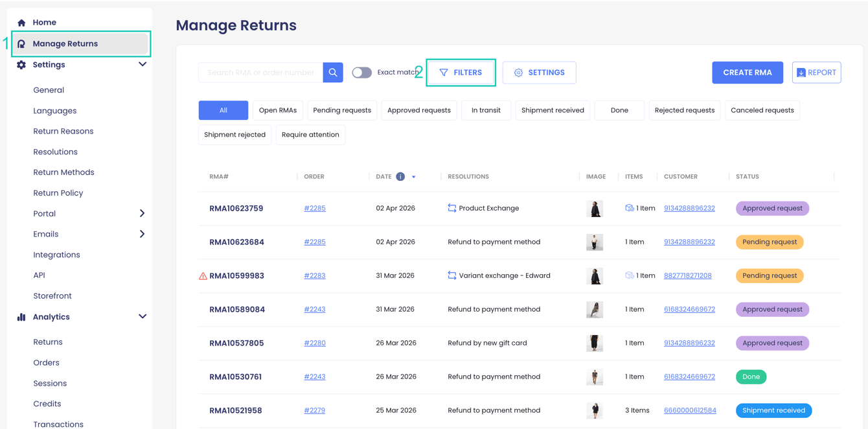Open the SETTINGS button next to Filters
868x429 pixels.
click(540, 73)
